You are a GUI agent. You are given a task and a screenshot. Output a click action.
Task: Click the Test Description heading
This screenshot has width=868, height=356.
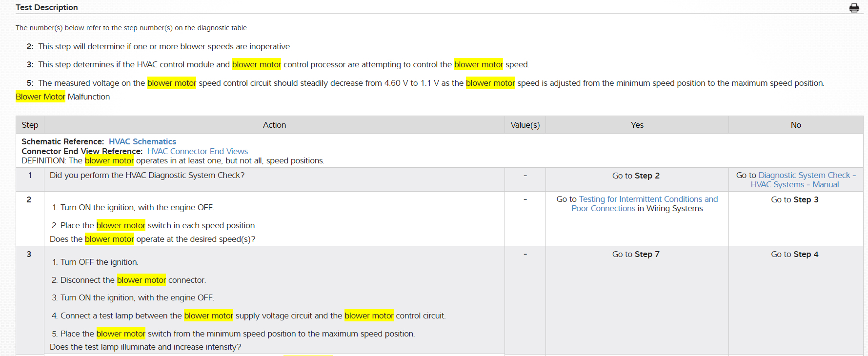pos(47,7)
